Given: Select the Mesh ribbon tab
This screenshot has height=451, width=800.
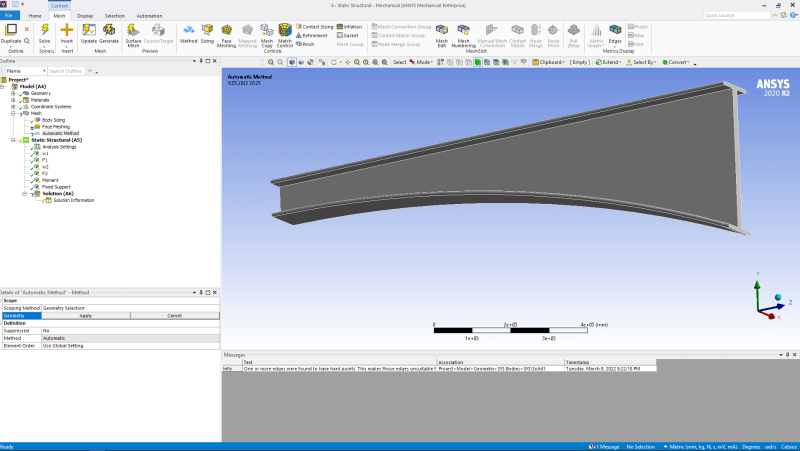Looking at the screenshot, I should (60, 16).
